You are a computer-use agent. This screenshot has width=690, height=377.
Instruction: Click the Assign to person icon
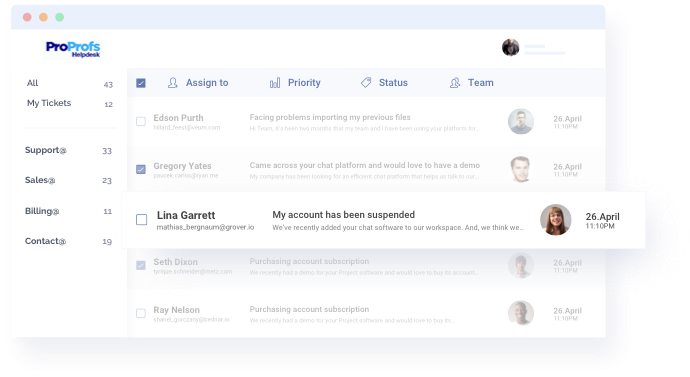172,83
